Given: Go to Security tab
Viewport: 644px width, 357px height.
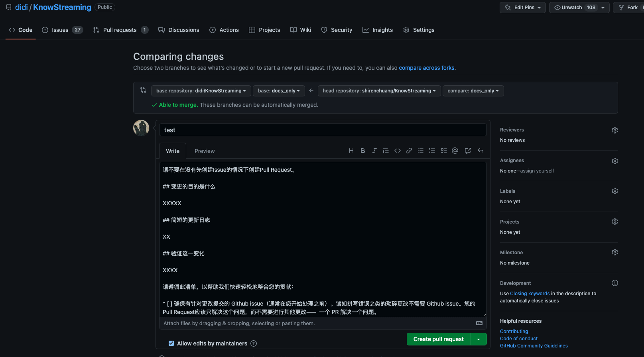Looking at the screenshot, I should [337, 30].
